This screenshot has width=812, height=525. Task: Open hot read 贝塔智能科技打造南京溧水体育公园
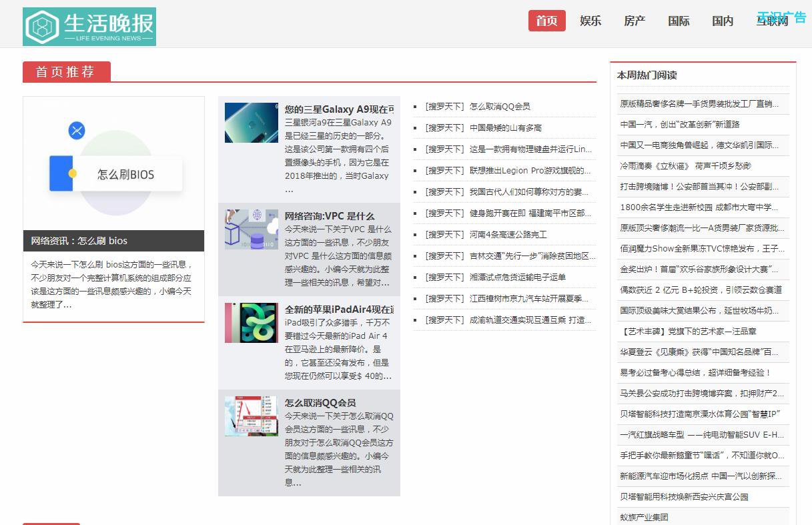click(700, 414)
